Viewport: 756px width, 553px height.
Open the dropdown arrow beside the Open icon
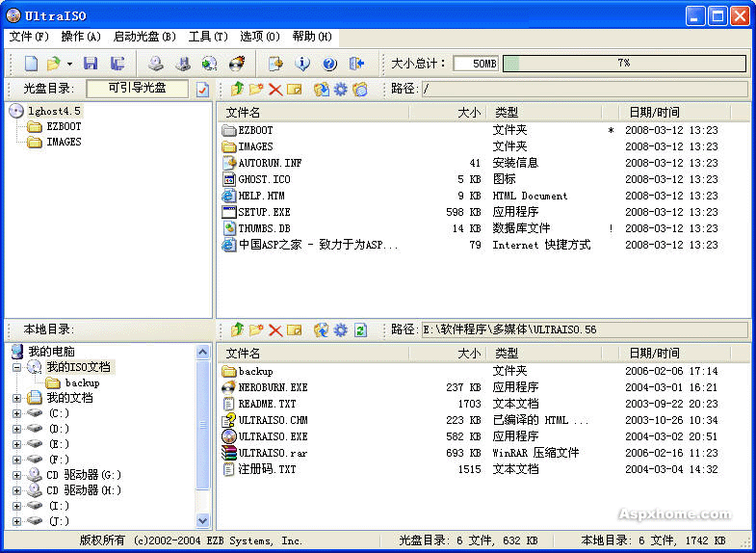70,64
